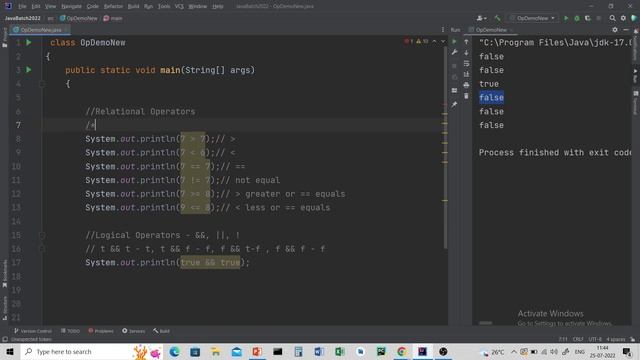640x360 pixels.
Task: Clear console output with trash icon
Action: [466, 96]
